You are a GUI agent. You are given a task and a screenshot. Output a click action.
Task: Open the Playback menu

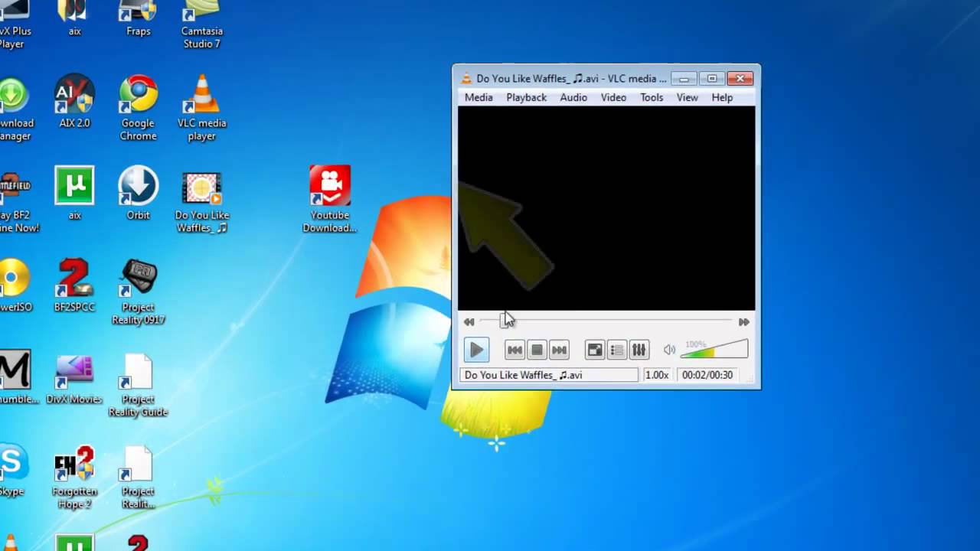point(526,97)
